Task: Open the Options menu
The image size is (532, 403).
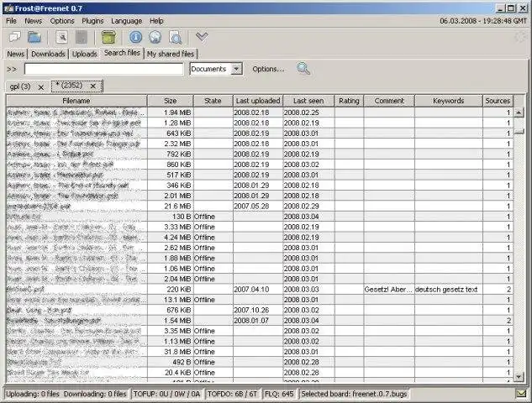Action: pos(62,21)
